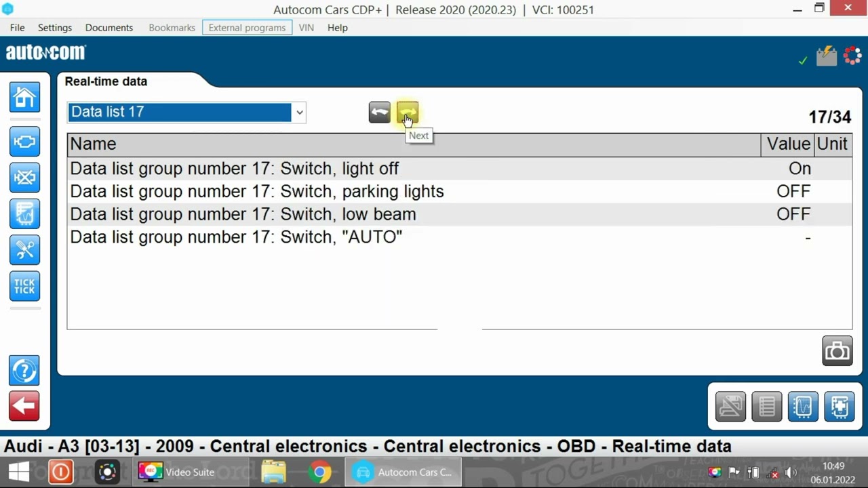Click the Name column header
The height and width of the screenshot is (488, 868).
(414, 144)
